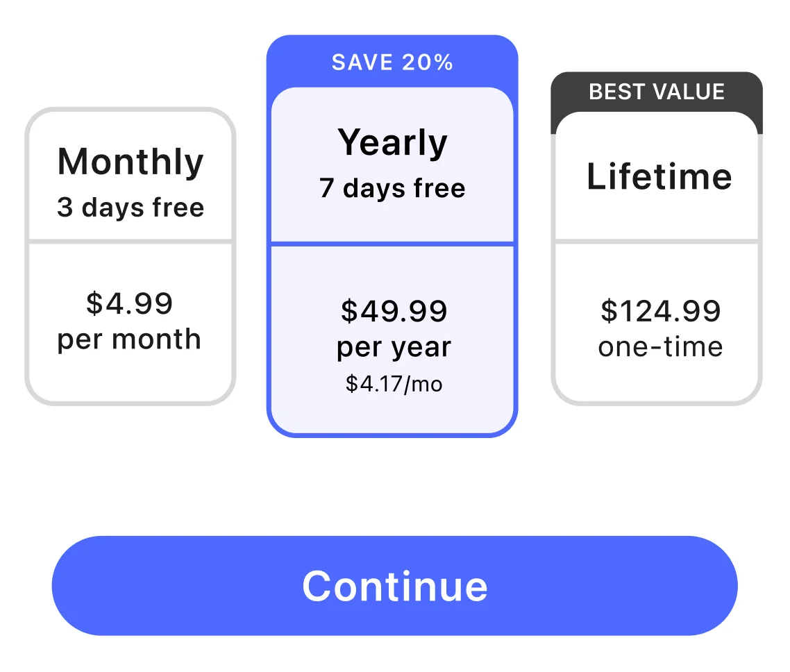Click the SAVE 20% badge

click(x=393, y=62)
